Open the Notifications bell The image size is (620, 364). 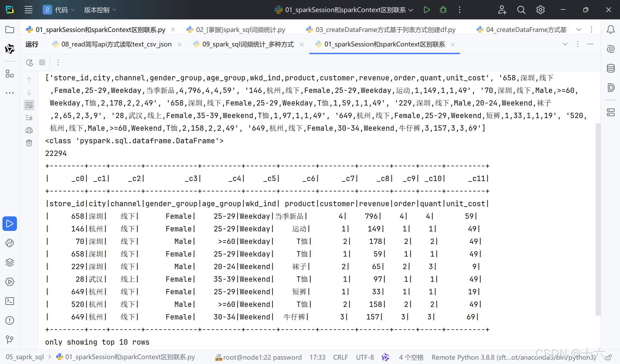click(x=611, y=30)
